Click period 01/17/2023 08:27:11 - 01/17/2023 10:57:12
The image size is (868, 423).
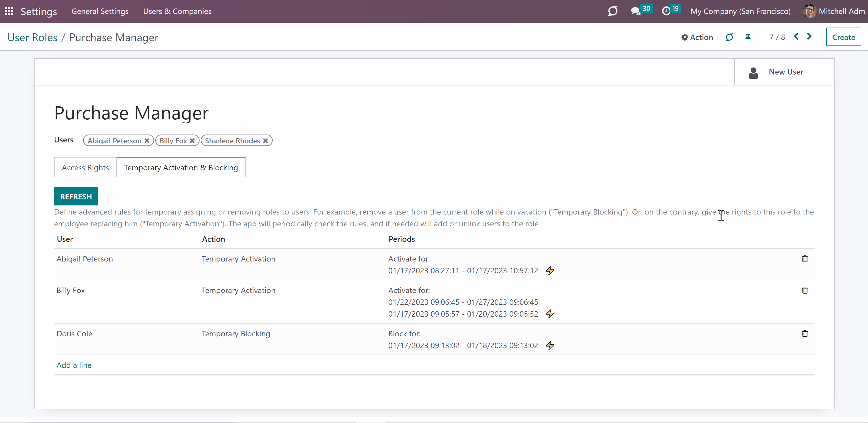point(463,271)
